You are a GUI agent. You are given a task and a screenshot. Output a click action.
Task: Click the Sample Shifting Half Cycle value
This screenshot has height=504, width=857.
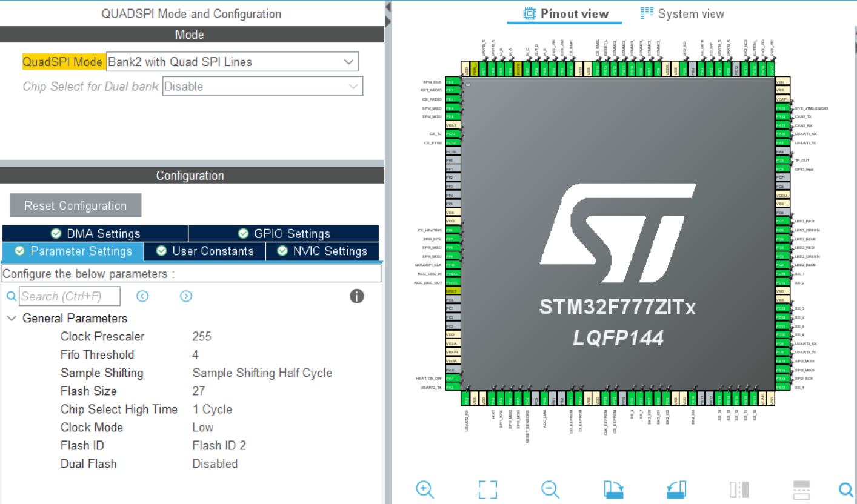pyautogui.click(x=262, y=373)
